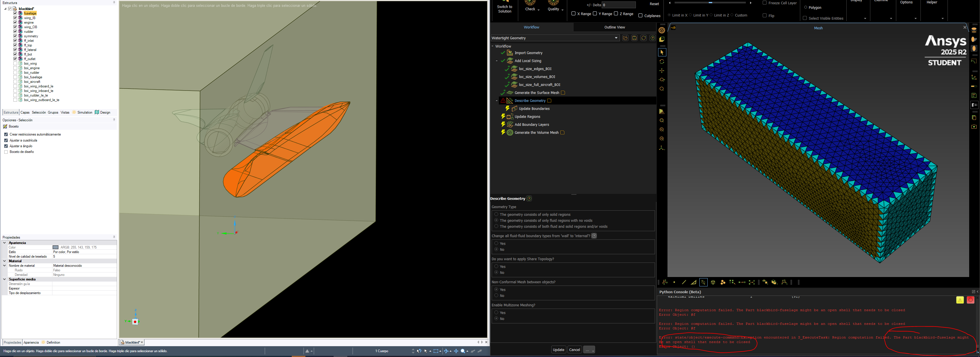Check Select Visible Entities option
This screenshot has height=357, width=980.
[805, 18]
